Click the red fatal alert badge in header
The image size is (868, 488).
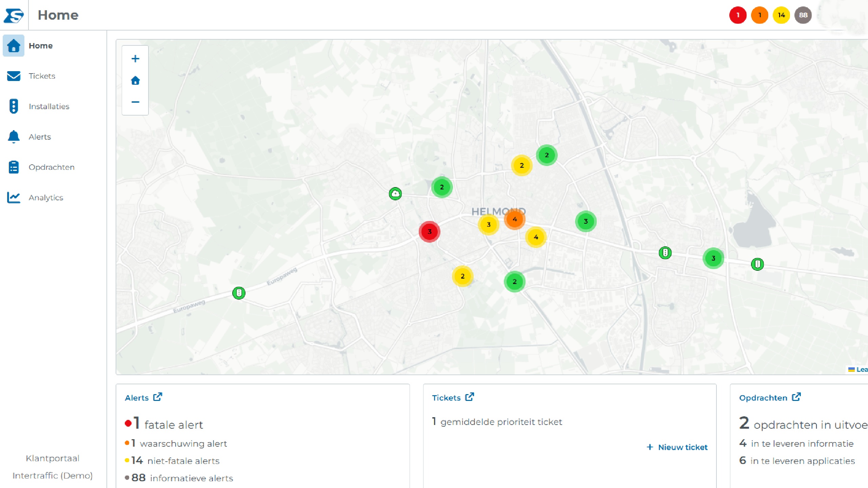pyautogui.click(x=738, y=15)
